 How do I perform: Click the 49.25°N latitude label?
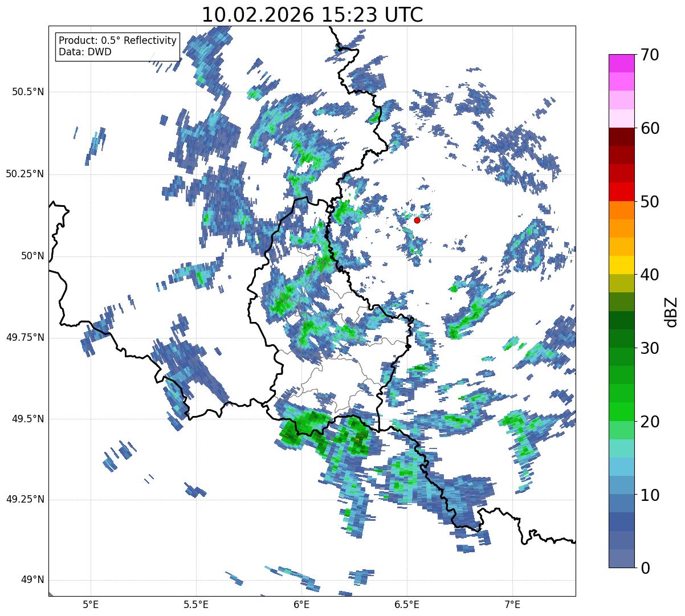point(25,500)
